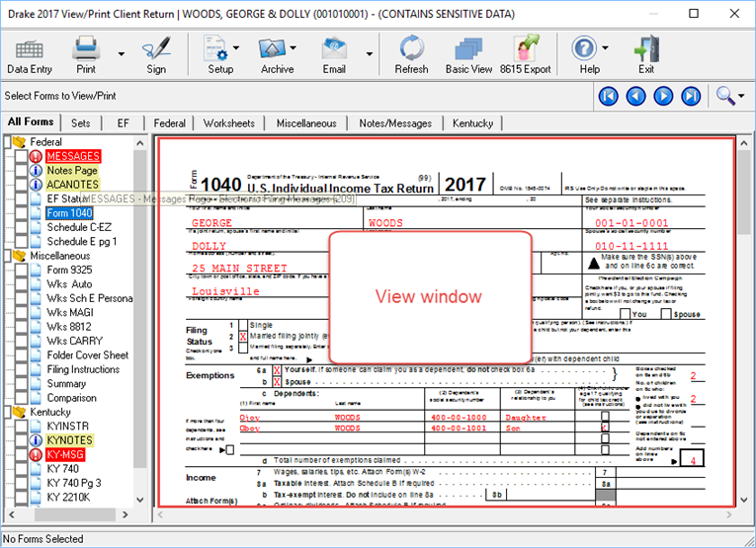The height and width of the screenshot is (548, 756).
Task: Open the KYINSTR form
Action: click(68, 427)
